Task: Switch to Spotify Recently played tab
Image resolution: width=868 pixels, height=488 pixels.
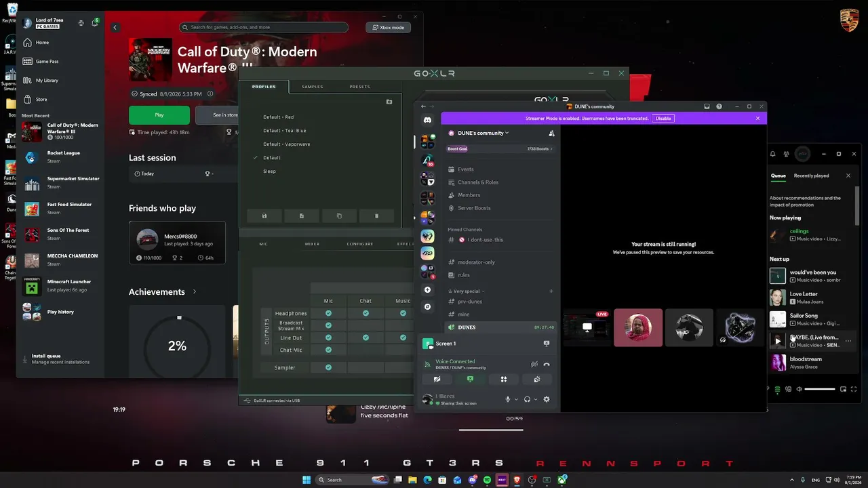Action: [811, 176]
